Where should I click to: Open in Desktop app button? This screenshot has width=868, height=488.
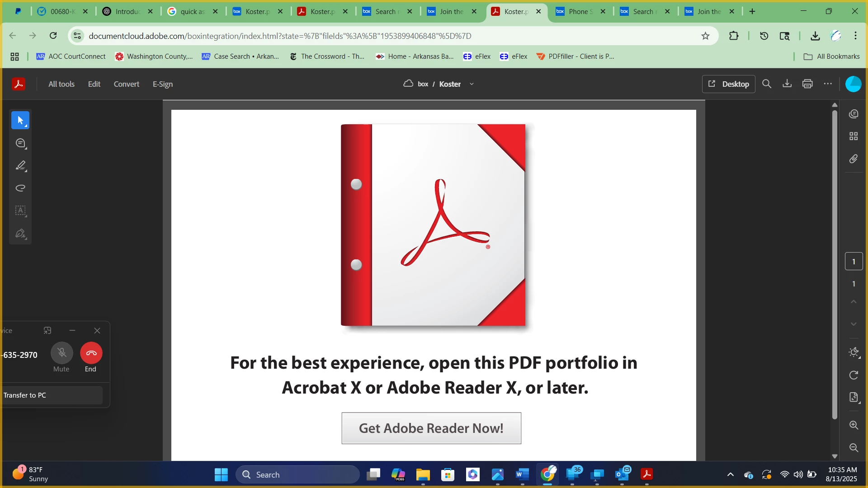(x=728, y=84)
